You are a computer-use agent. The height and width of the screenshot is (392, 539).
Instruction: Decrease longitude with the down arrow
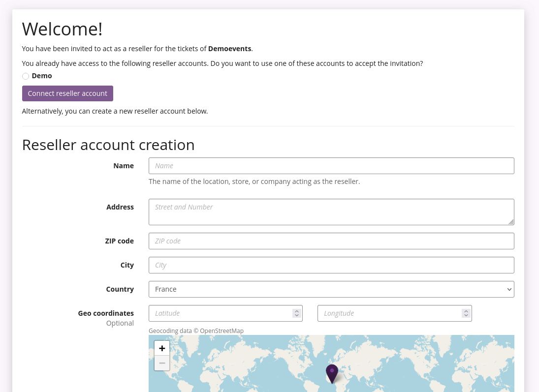466,316
